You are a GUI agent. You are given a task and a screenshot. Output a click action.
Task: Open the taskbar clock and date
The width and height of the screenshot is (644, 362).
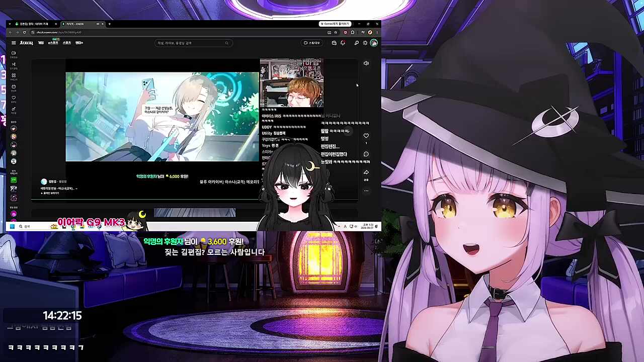click(367, 227)
